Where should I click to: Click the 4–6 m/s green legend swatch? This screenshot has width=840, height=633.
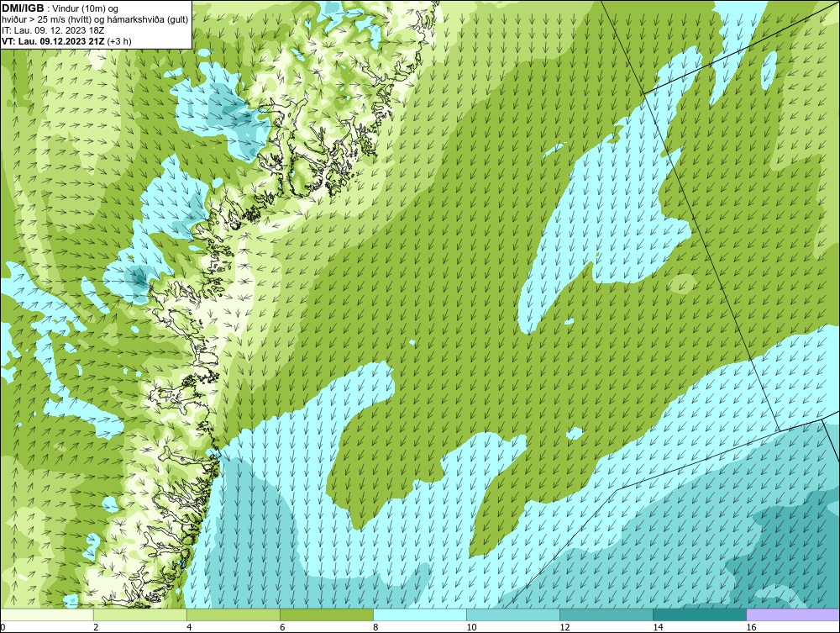(234, 615)
